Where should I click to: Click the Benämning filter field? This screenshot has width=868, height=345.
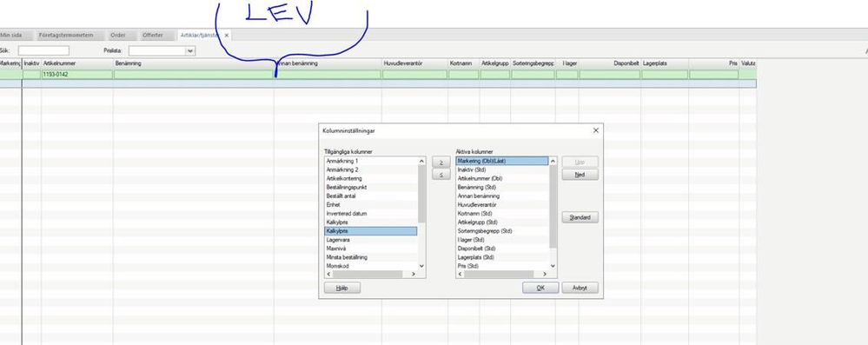pyautogui.click(x=193, y=74)
